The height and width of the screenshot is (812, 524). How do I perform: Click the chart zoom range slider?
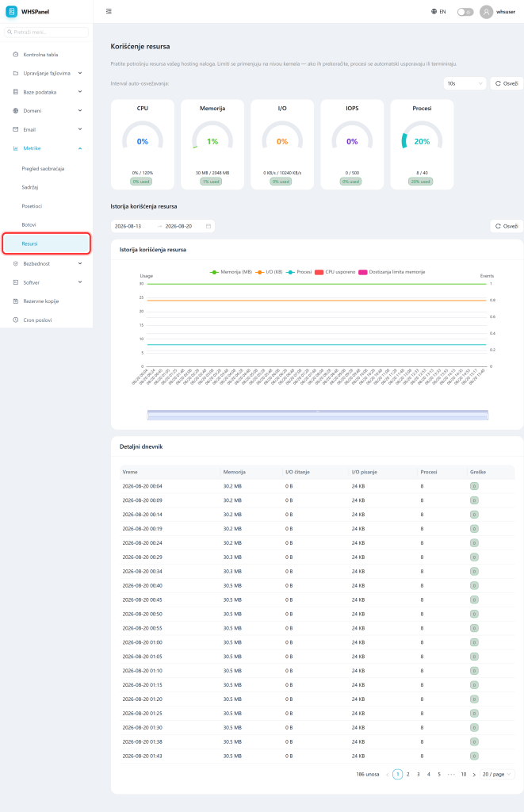click(x=318, y=415)
